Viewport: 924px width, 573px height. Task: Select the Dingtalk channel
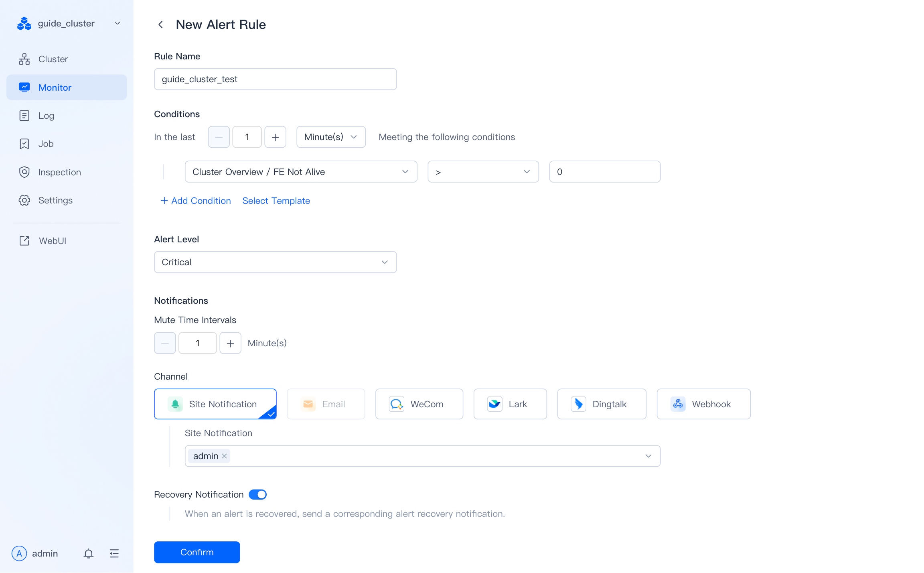[x=602, y=404]
